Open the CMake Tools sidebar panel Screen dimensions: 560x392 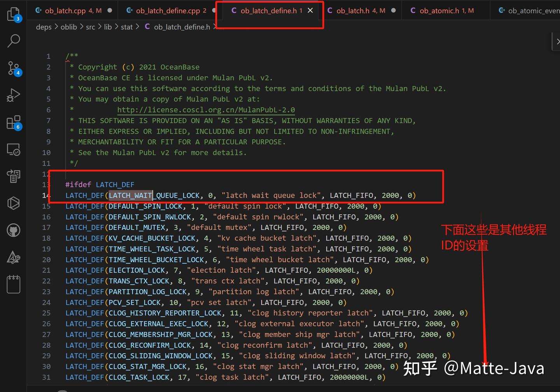click(x=14, y=257)
